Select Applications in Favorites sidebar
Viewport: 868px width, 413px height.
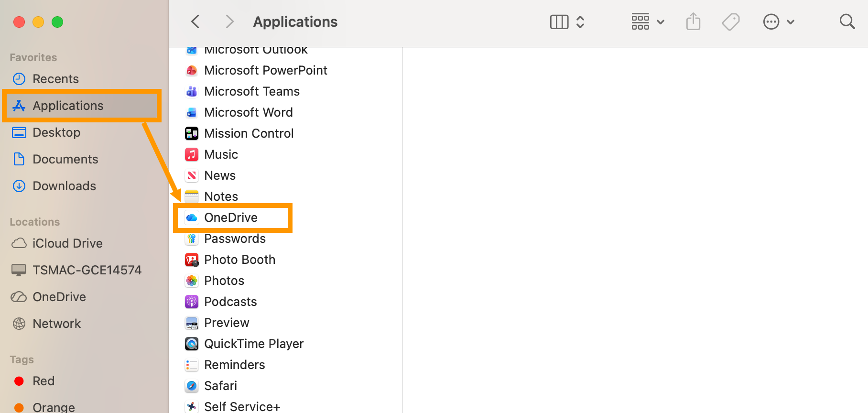click(68, 106)
